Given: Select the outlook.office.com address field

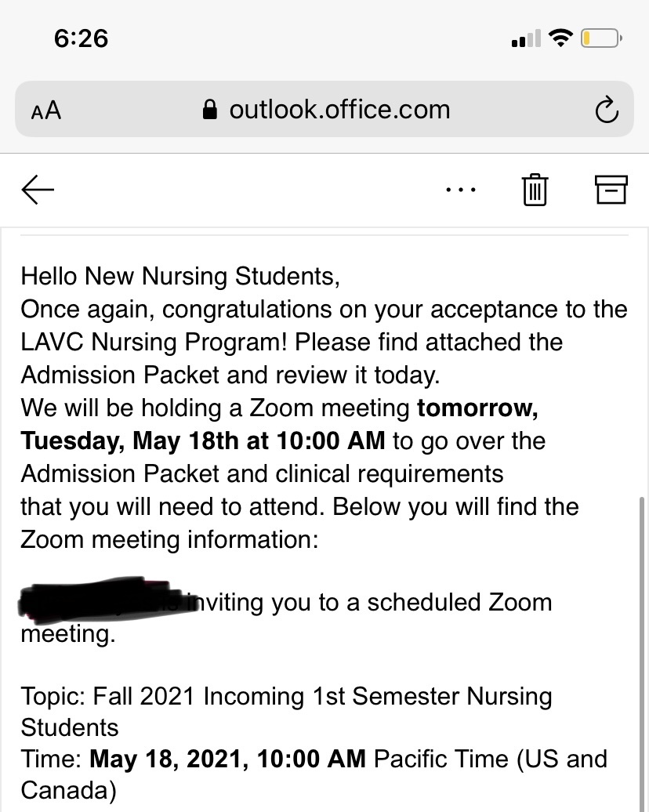Looking at the screenshot, I should pyautogui.click(x=324, y=109).
